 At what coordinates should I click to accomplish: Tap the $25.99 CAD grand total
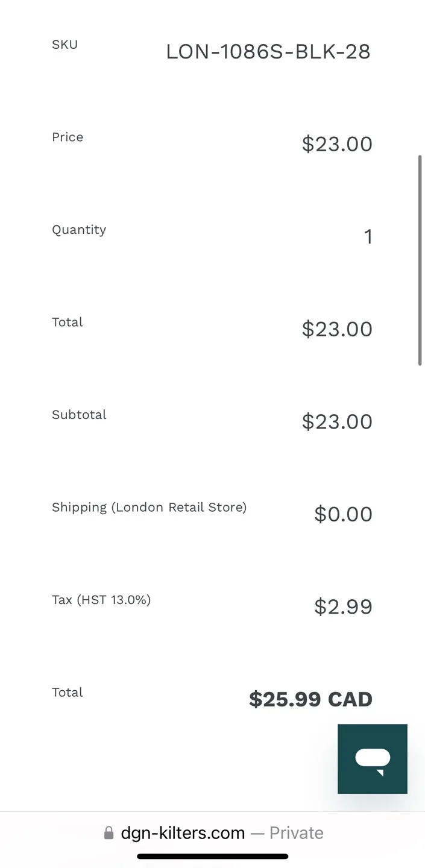pos(310,699)
